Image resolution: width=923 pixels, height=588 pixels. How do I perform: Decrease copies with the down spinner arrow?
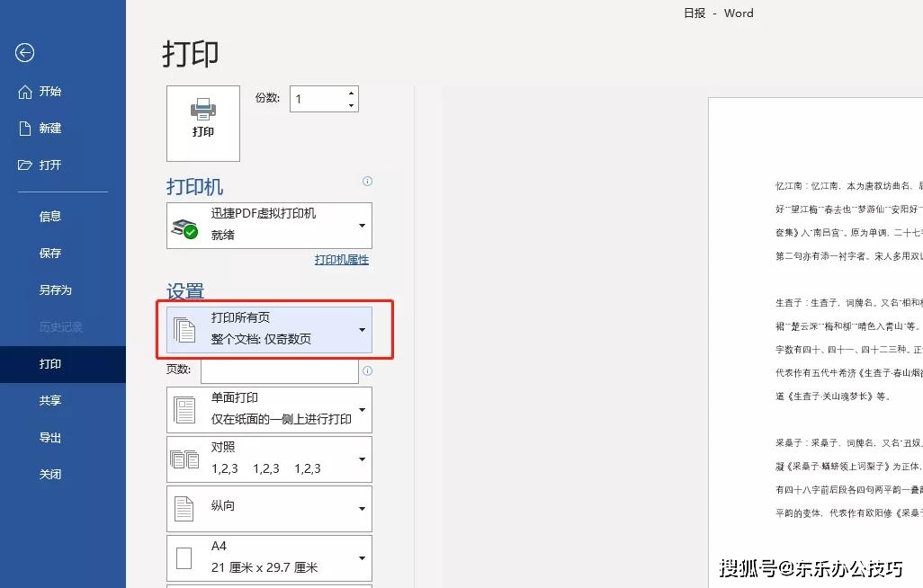tap(352, 105)
